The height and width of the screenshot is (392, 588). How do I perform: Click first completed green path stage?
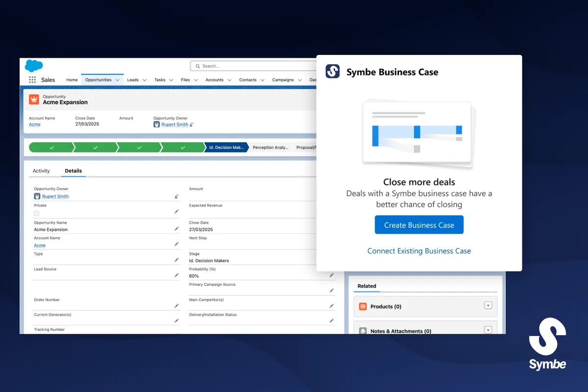(x=51, y=147)
